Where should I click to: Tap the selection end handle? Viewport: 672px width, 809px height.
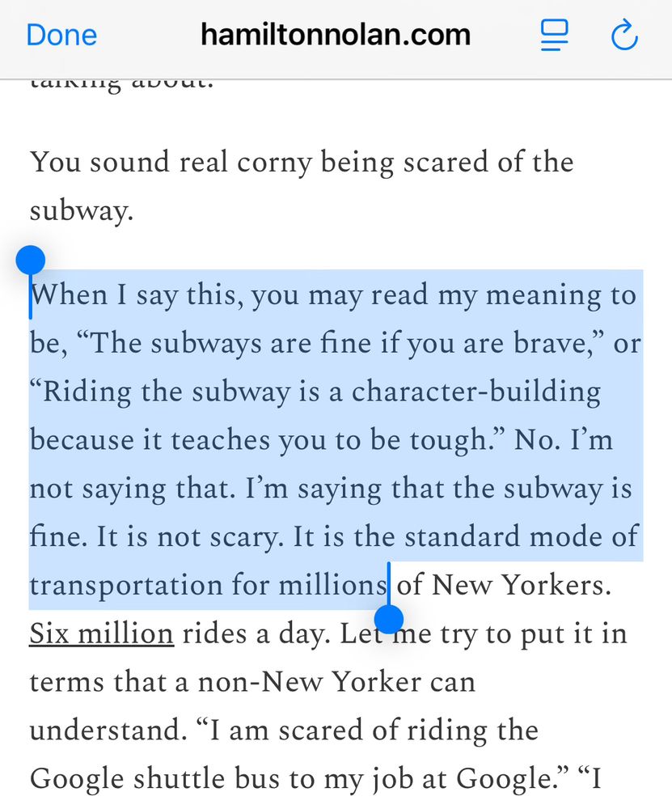click(388, 619)
